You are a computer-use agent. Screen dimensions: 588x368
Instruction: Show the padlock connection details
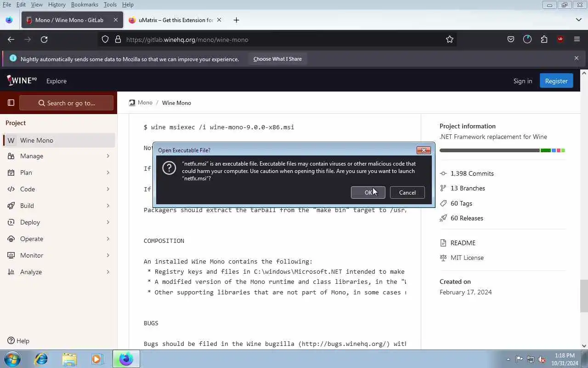point(118,40)
